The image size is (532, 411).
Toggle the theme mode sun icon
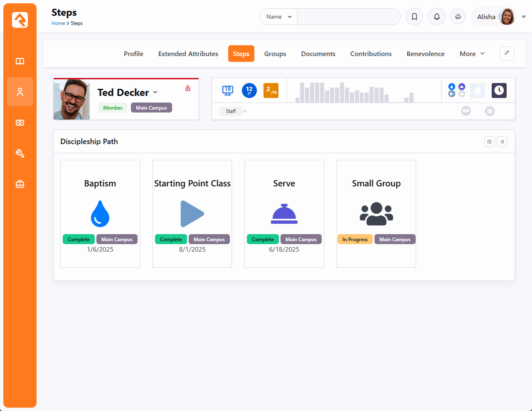click(458, 17)
